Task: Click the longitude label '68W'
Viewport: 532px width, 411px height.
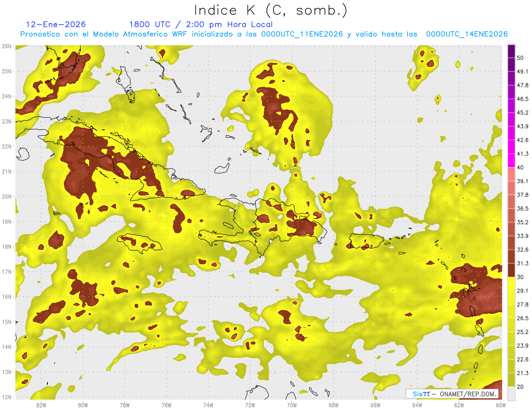Action: 334,405
